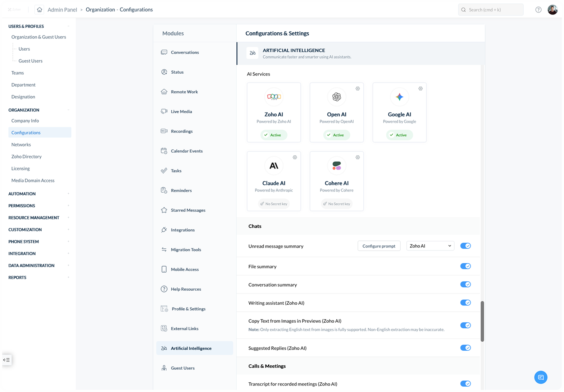Click the OpenAI logo icon
Image resolution: width=564 pixels, height=392 pixels.
[337, 97]
